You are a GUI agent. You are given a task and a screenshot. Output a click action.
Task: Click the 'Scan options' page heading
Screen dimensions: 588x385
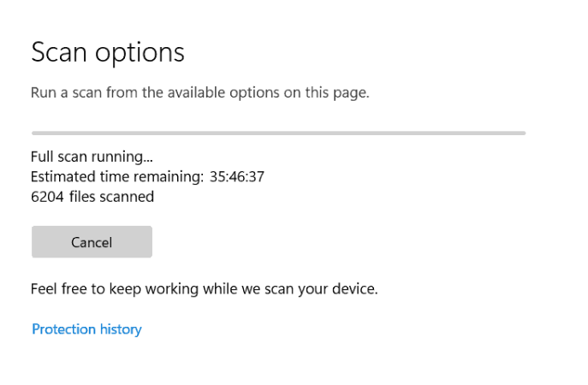(108, 52)
